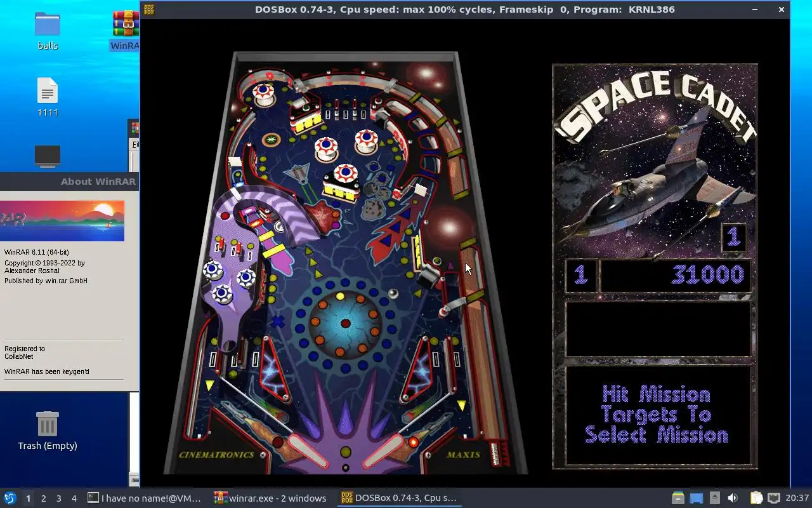Viewport: 812px width, 508px height.
Task: Switch to workspace 1
Action: pos(28,498)
